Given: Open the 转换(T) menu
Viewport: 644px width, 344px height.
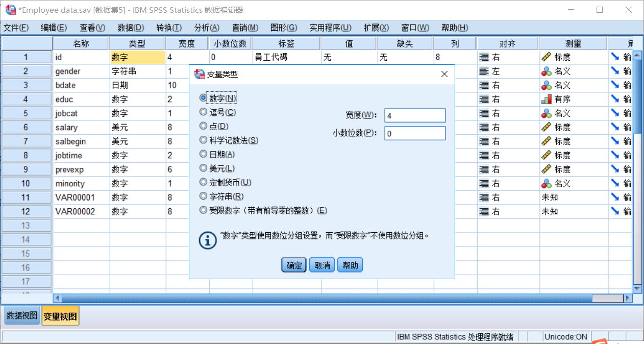Looking at the screenshot, I should 169,28.
